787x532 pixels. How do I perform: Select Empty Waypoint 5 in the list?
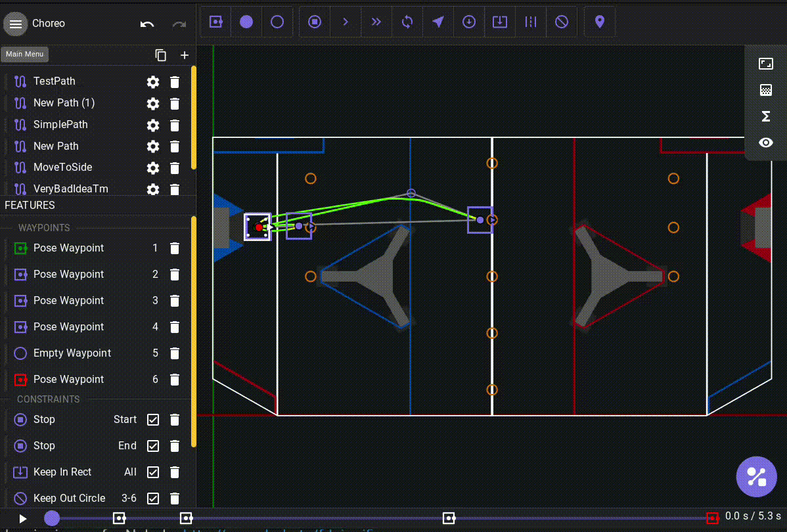95,353
